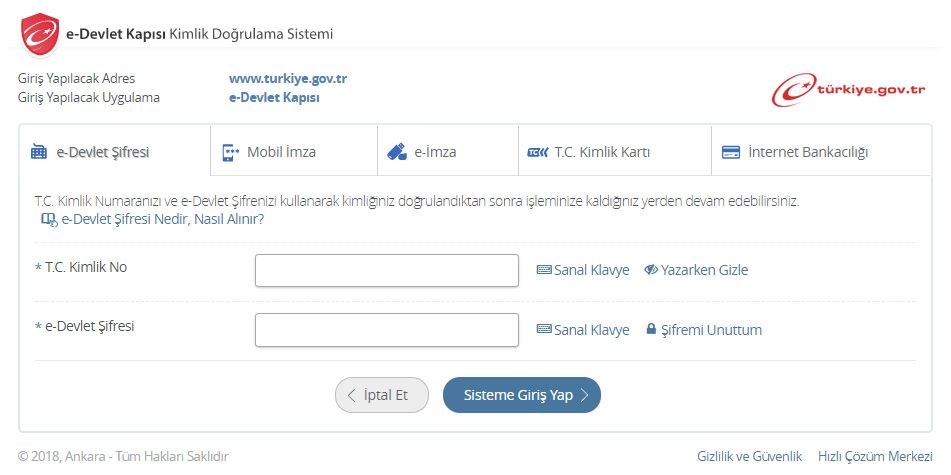Screen dimensions: 951x475
Task: Toggle Yazarken Gizle to hide typing
Action: tap(696, 270)
